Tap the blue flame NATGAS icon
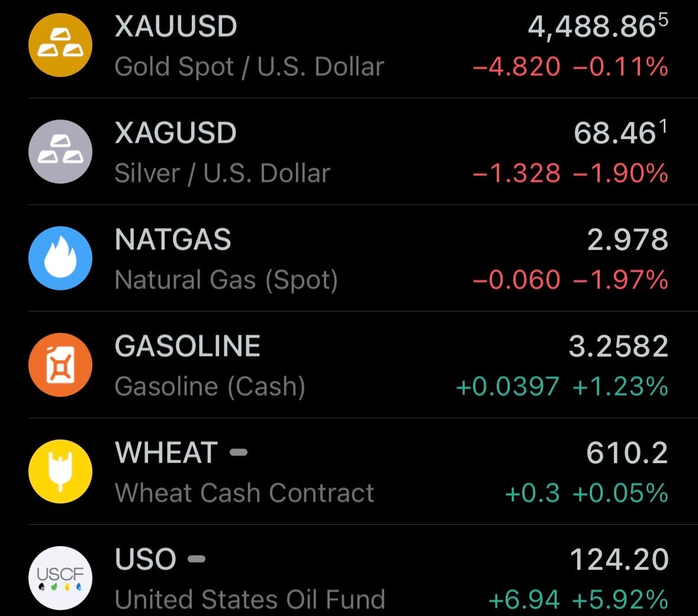This screenshot has width=698, height=616. pos(60,258)
